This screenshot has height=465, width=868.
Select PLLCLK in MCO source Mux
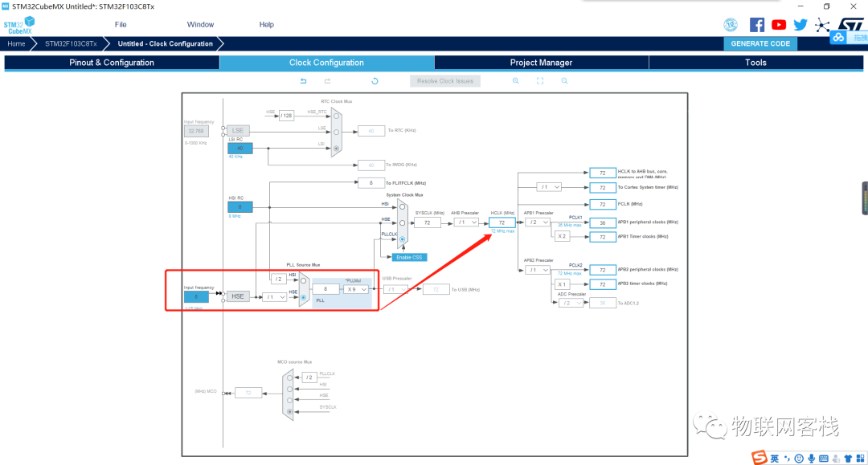pyautogui.click(x=289, y=377)
